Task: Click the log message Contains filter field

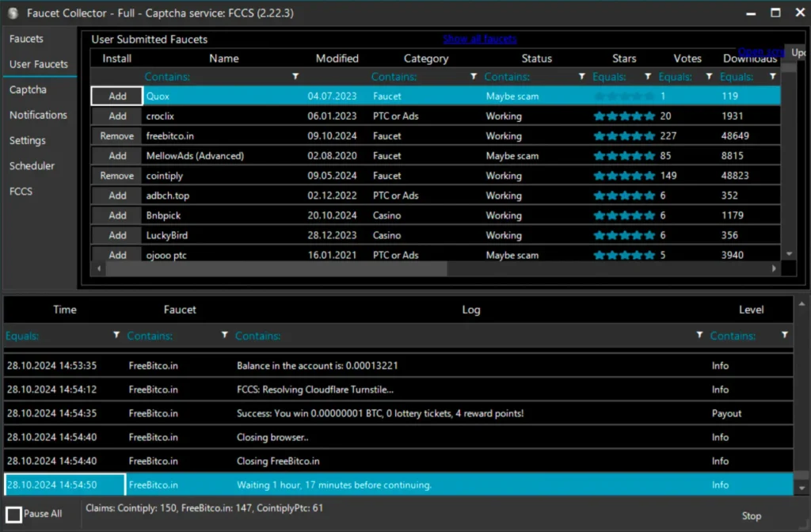Action: [x=464, y=336]
